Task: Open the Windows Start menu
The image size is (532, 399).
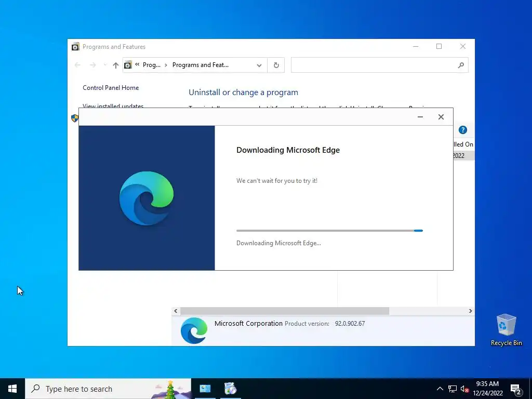Action: point(12,389)
